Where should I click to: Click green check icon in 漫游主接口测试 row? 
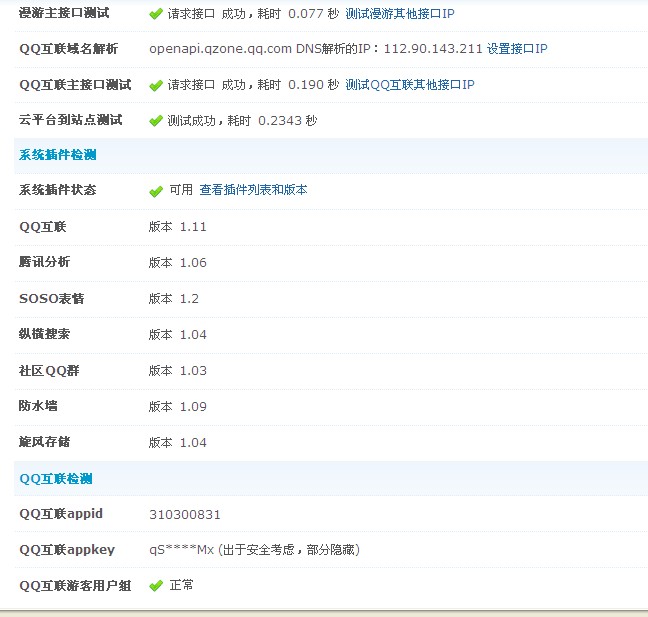(156, 14)
